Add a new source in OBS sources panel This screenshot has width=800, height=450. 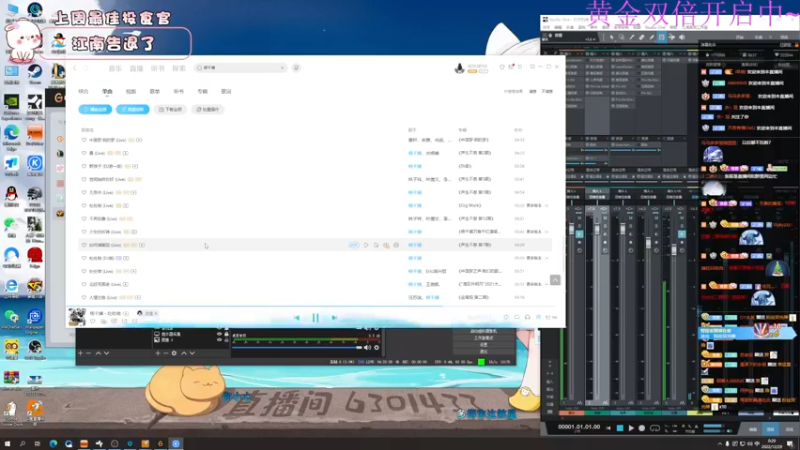tap(158, 353)
